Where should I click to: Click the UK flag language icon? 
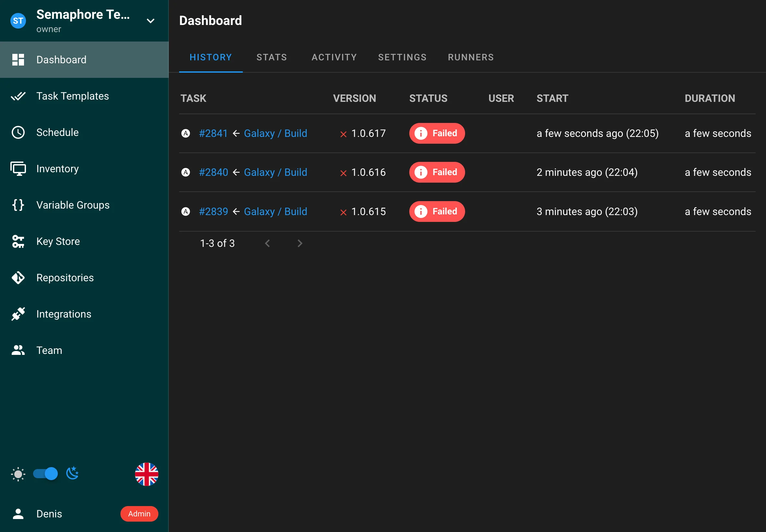click(x=146, y=474)
